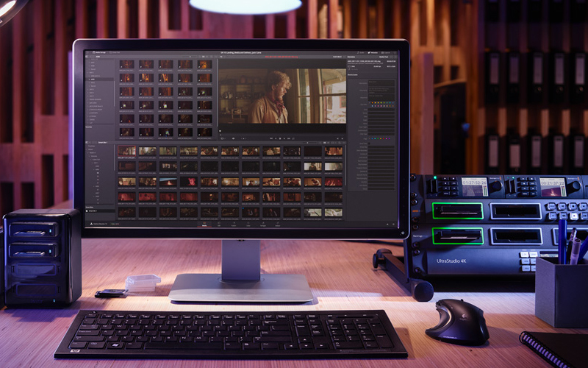The height and width of the screenshot is (368, 588).
Task: Open the Deliver page icon at bottom
Action: click(278, 224)
